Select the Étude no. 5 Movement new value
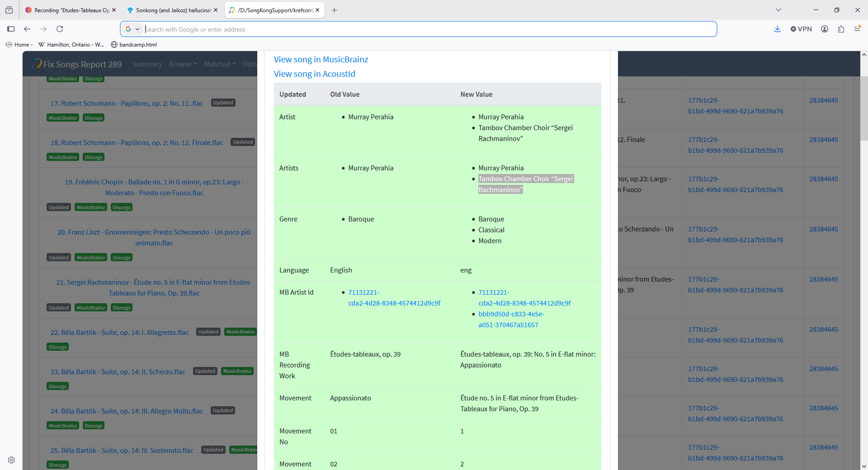The width and height of the screenshot is (868, 470). [519, 404]
